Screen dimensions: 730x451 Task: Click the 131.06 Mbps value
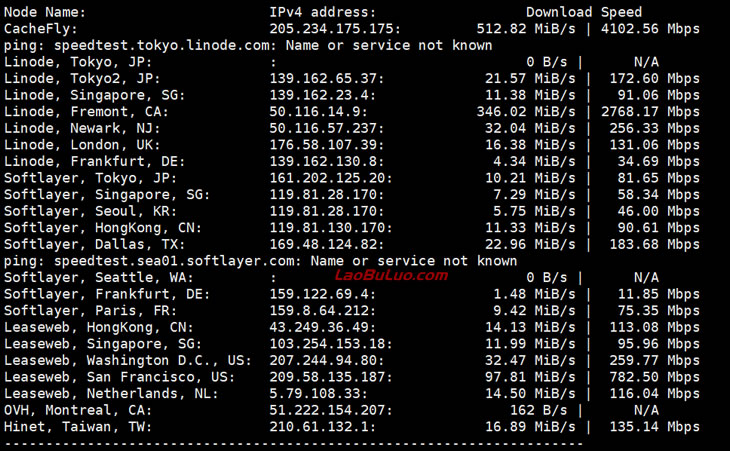pyautogui.click(x=655, y=145)
